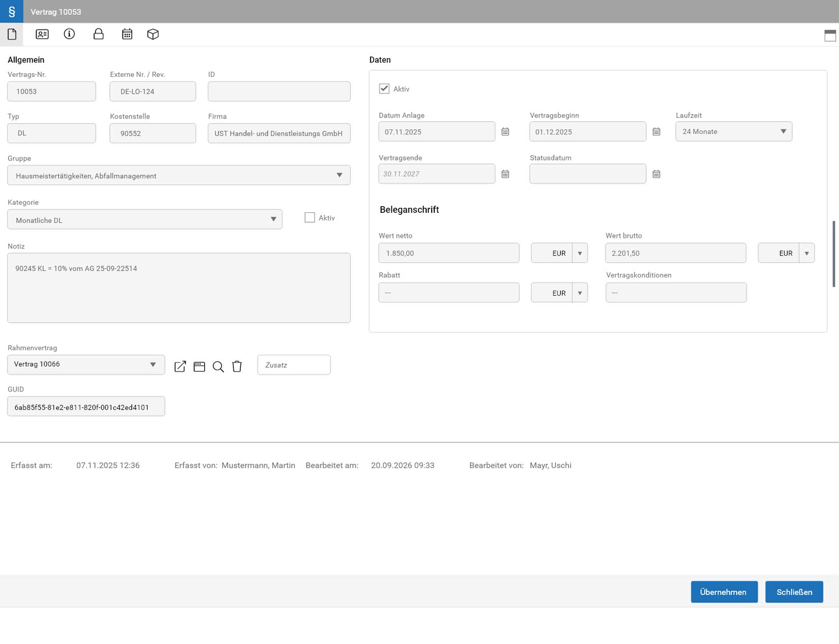Open the lock permissions tab
This screenshot has width=839, height=644.
coord(98,34)
